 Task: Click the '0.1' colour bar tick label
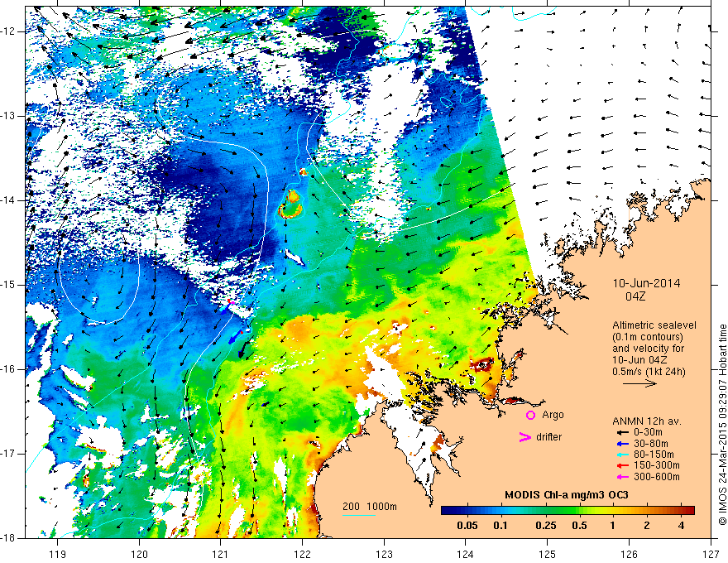click(x=500, y=526)
